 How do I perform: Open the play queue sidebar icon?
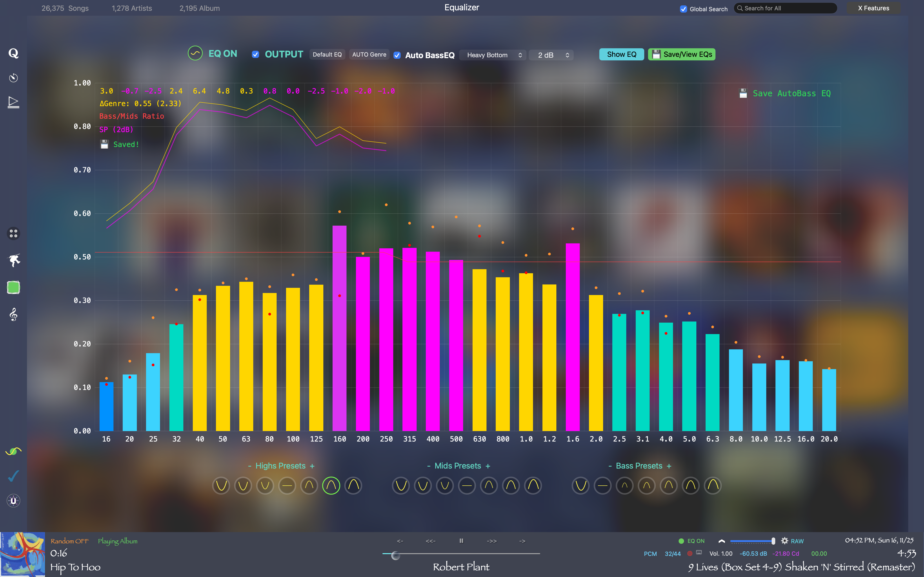pyautogui.click(x=13, y=102)
